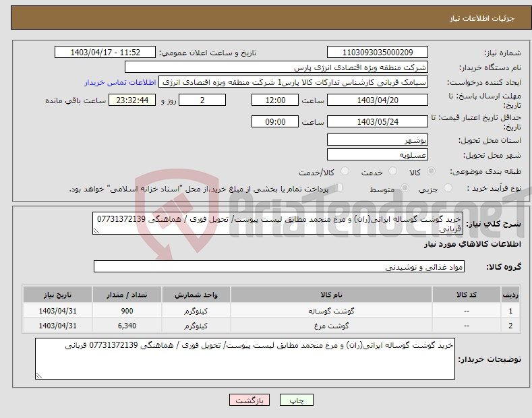
Task: Select the متوسط purchase type radio
Action: (x=405, y=187)
